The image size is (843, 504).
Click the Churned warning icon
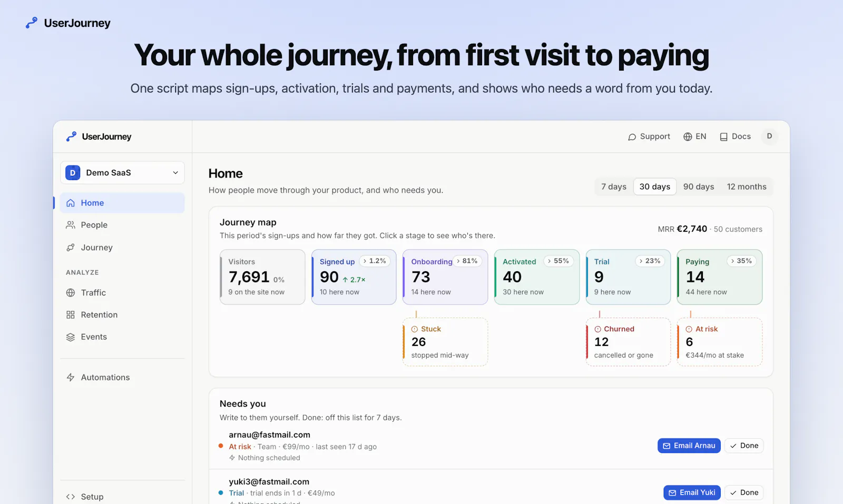(598, 329)
